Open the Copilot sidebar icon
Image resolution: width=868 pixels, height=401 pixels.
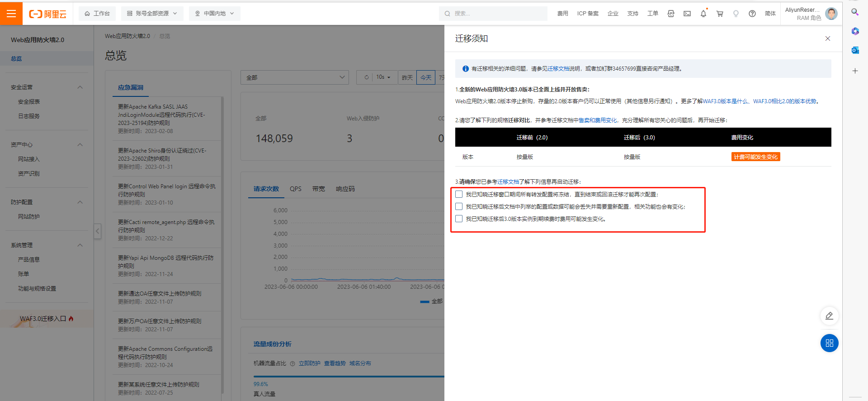[855, 31]
